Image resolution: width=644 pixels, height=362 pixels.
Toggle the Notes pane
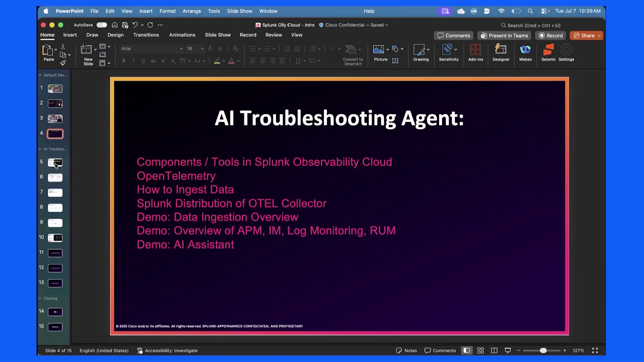pyautogui.click(x=407, y=350)
